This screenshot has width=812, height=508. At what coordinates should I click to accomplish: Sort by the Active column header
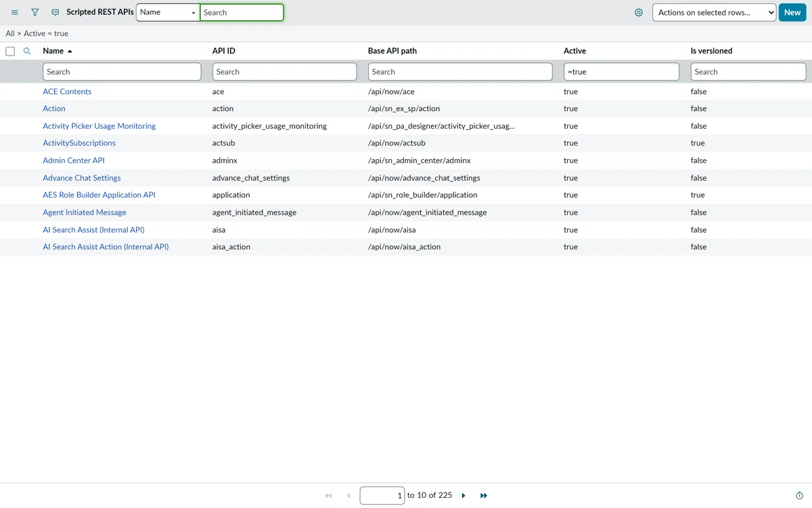pyautogui.click(x=574, y=51)
